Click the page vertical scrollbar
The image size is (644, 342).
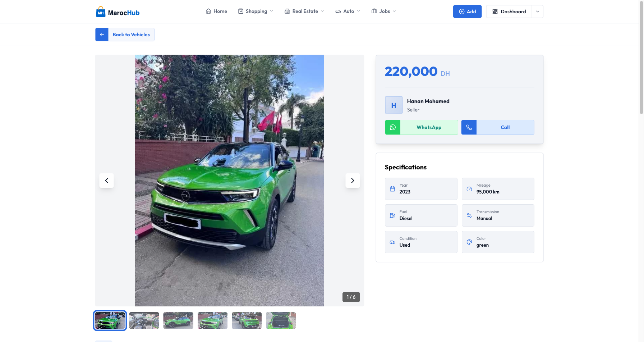click(x=641, y=58)
